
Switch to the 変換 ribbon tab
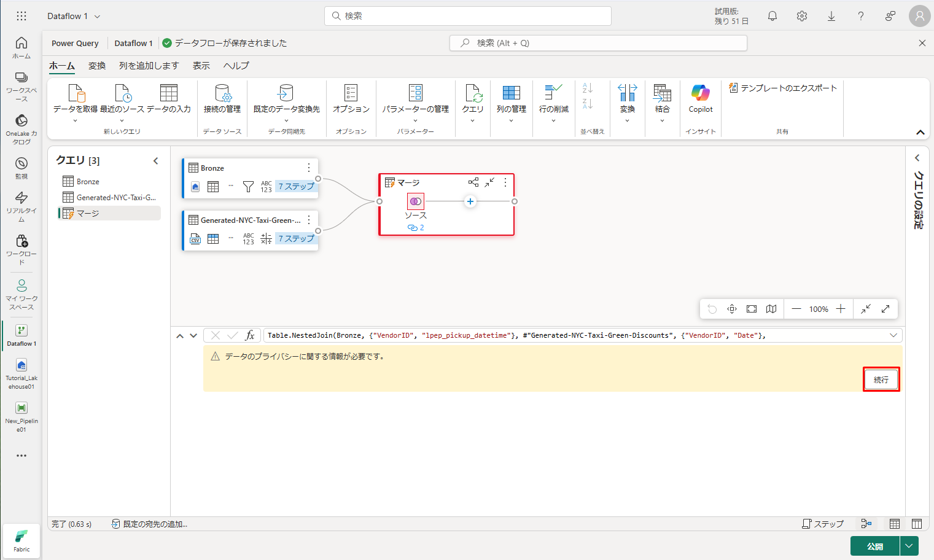97,66
